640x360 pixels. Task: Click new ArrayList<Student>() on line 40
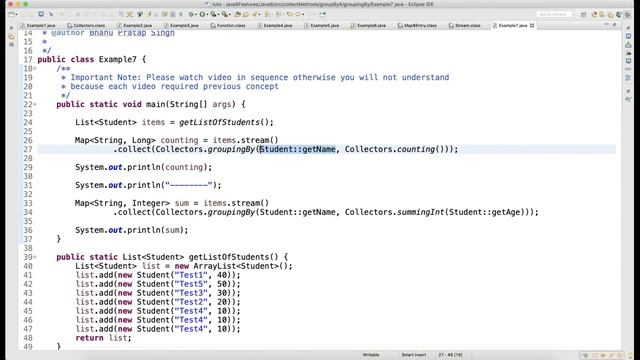click(231, 266)
